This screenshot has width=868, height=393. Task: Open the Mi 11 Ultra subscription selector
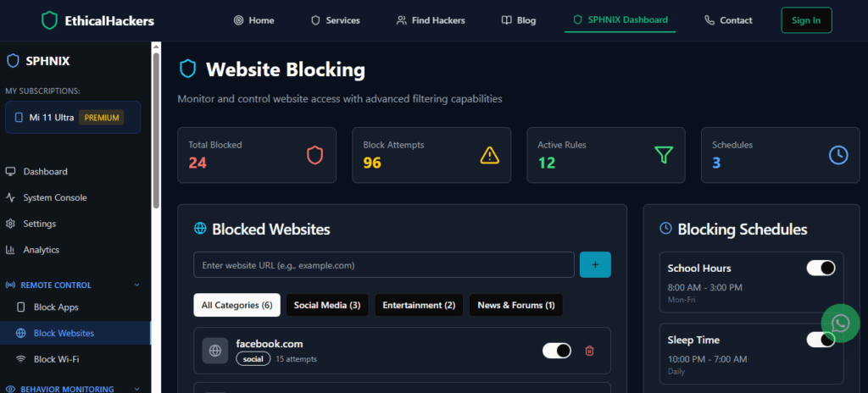coord(73,118)
